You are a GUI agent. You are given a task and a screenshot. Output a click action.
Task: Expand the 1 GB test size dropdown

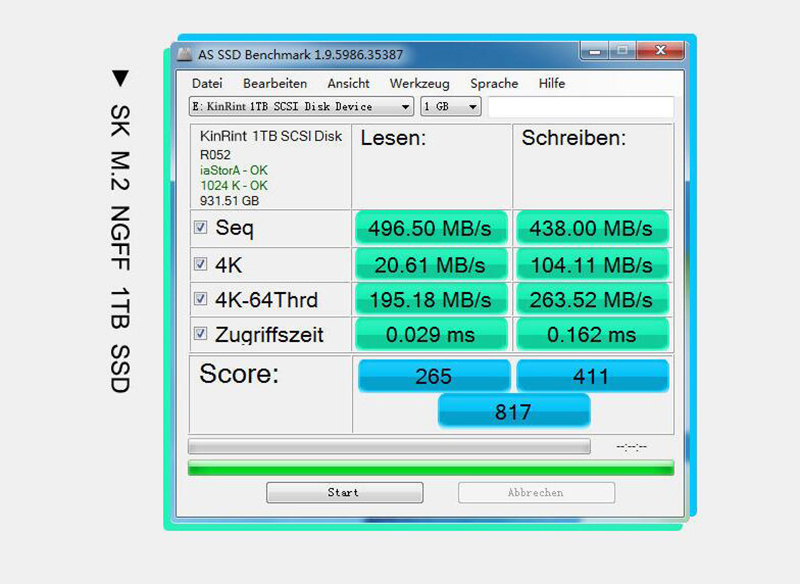(x=451, y=106)
